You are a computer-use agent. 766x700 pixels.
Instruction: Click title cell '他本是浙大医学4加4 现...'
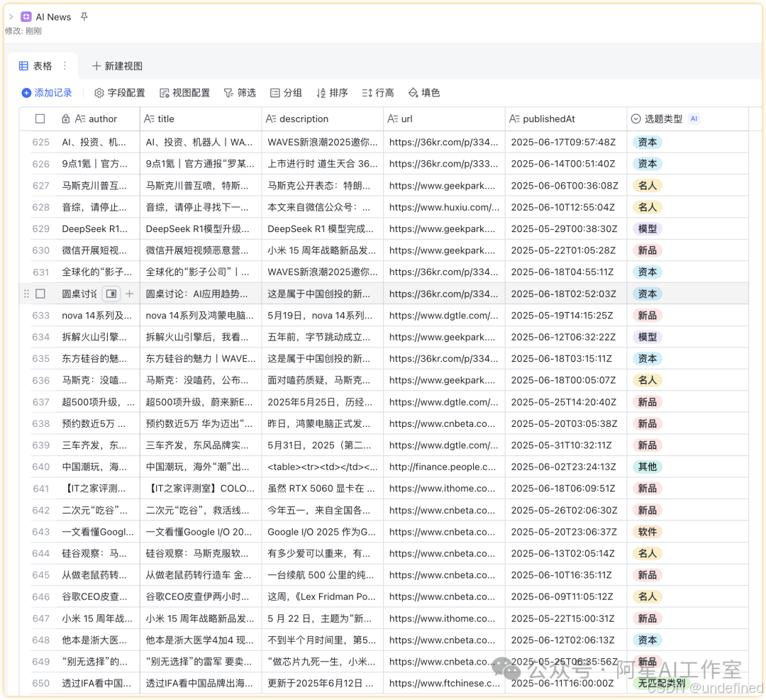click(199, 640)
